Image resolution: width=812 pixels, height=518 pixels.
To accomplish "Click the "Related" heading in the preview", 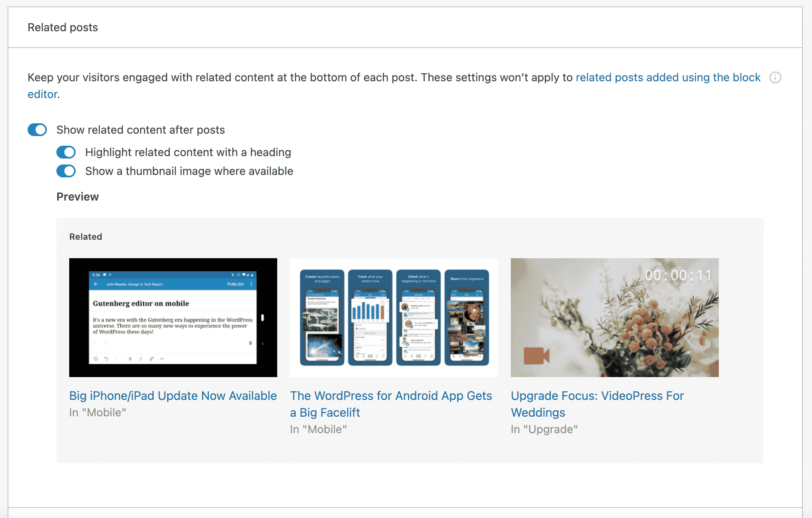I will tap(86, 237).
